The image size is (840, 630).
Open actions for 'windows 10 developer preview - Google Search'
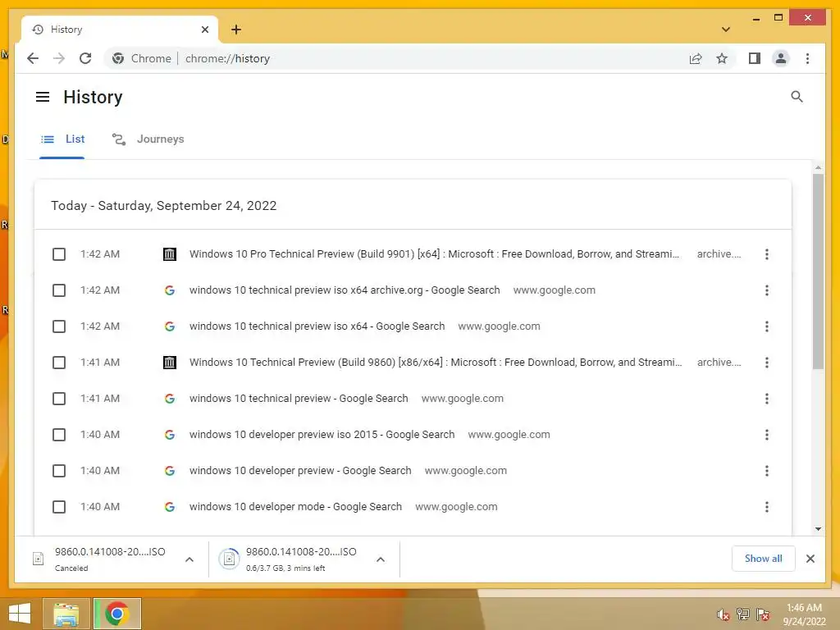(767, 471)
